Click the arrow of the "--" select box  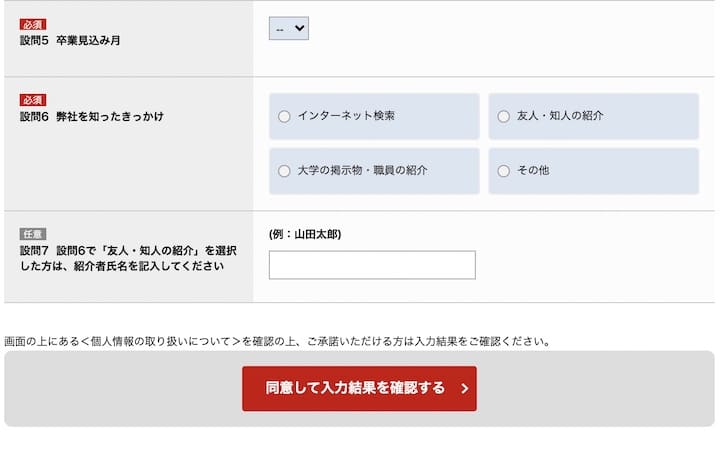299,29
